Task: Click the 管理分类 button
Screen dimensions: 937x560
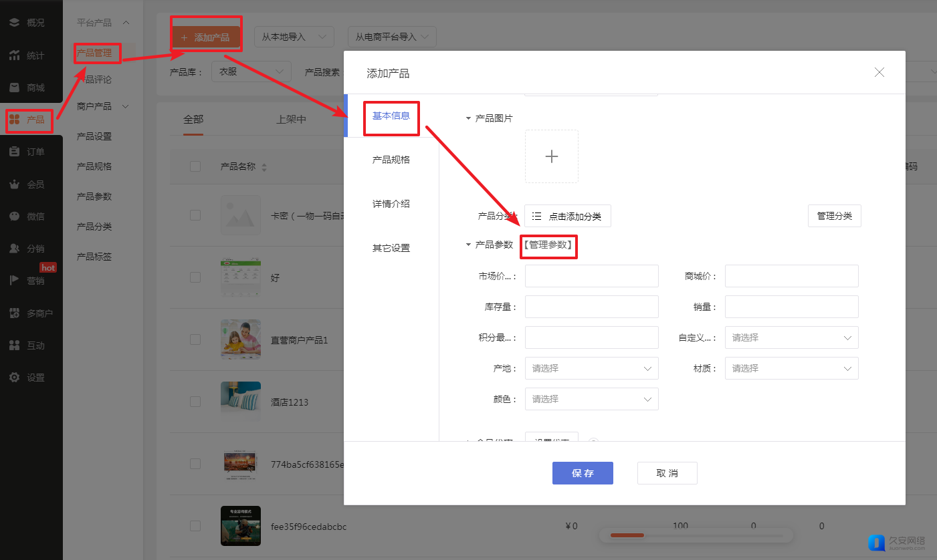Action: [x=834, y=216]
